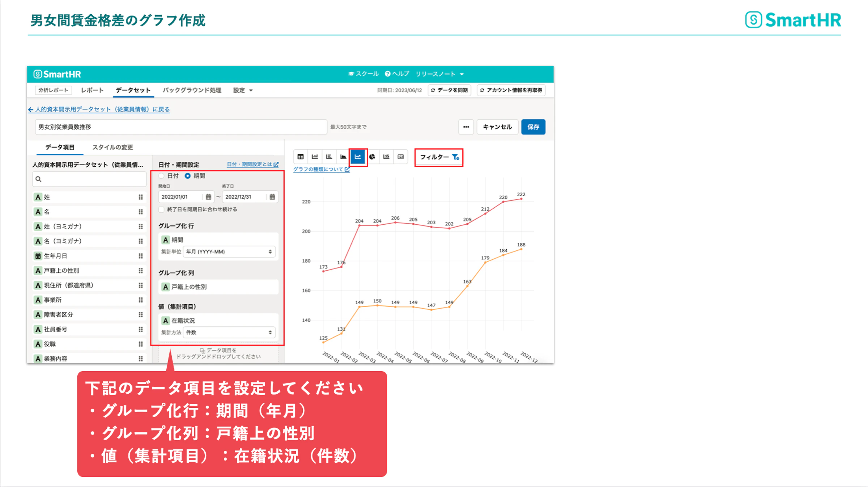Open the グラフの種類について link
Image resolution: width=868 pixels, height=487 pixels.
click(x=322, y=169)
